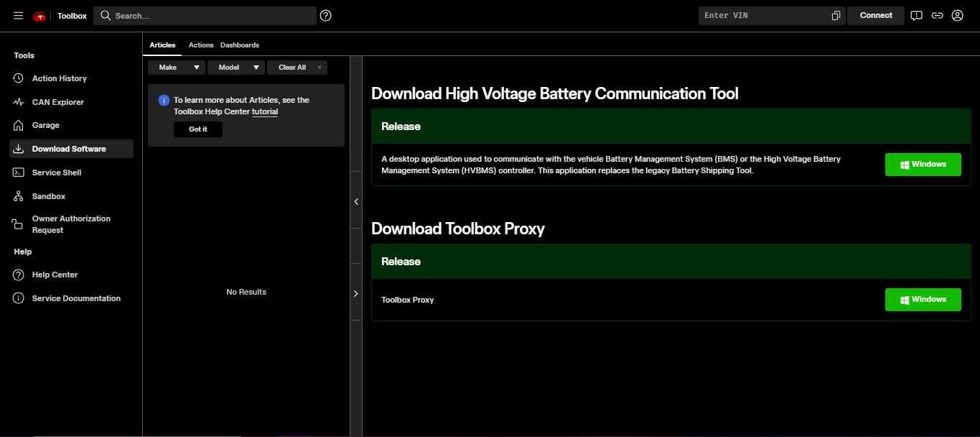The height and width of the screenshot is (437, 980).
Task: Expand panel with right chevron handle
Action: pos(356,293)
